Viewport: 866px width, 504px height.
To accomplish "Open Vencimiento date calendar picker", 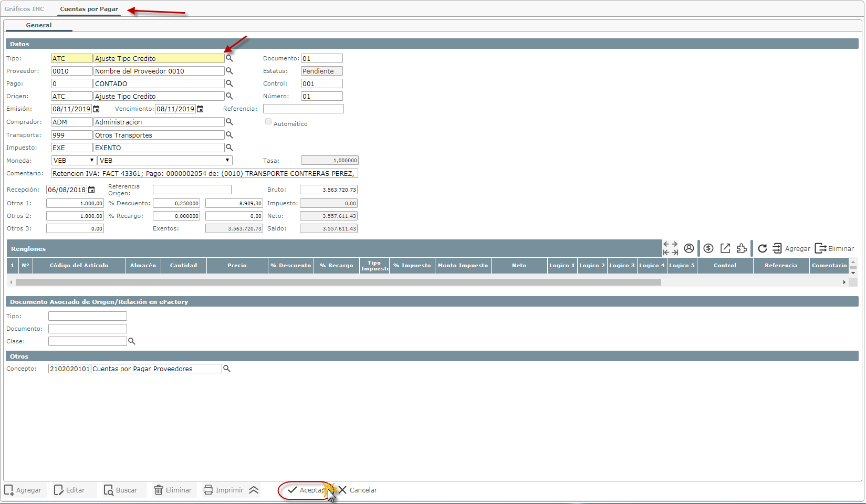I will [x=200, y=109].
